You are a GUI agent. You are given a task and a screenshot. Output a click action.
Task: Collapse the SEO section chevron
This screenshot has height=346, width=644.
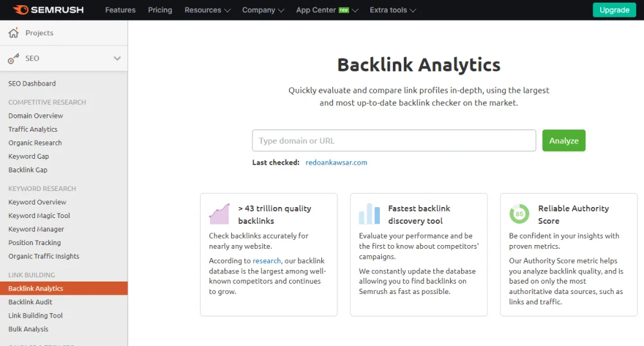click(x=117, y=59)
